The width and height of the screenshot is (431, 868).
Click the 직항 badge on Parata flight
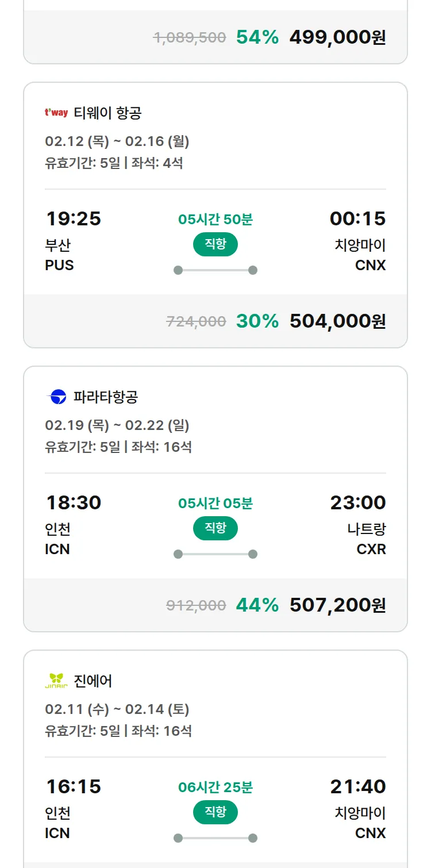(x=215, y=528)
